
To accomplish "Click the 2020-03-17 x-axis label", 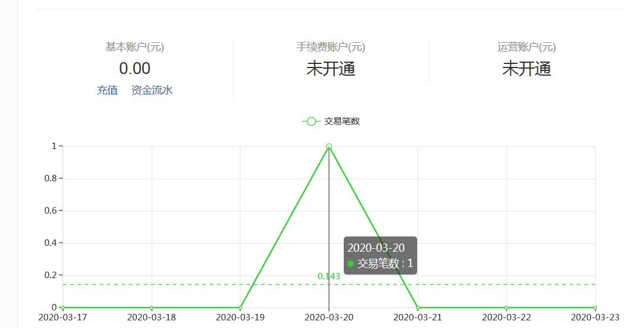I will click(x=63, y=317).
